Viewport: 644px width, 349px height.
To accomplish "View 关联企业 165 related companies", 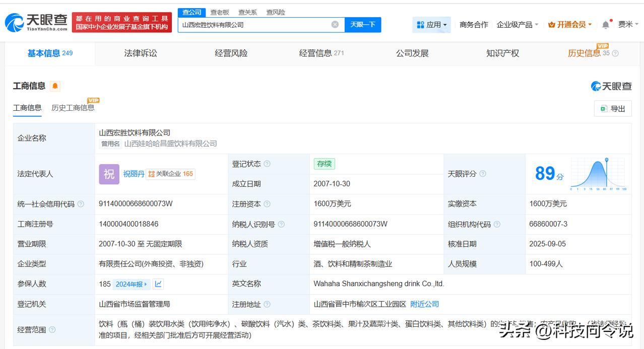I will pos(171,174).
